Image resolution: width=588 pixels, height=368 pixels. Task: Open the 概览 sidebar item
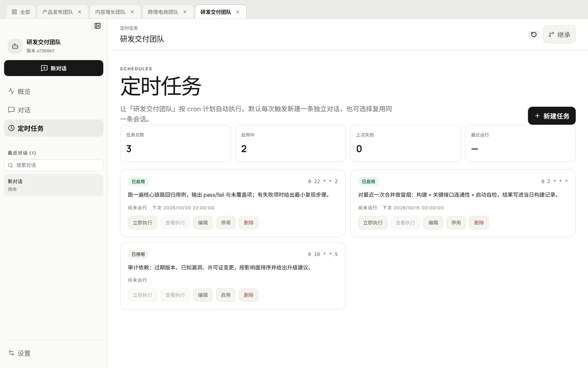tap(53, 92)
